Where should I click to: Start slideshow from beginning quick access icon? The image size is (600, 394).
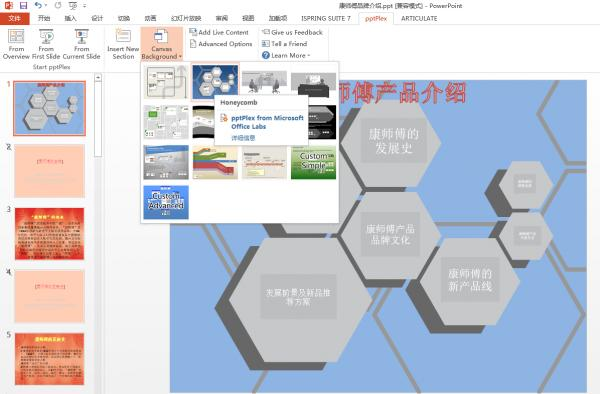click(x=73, y=5)
